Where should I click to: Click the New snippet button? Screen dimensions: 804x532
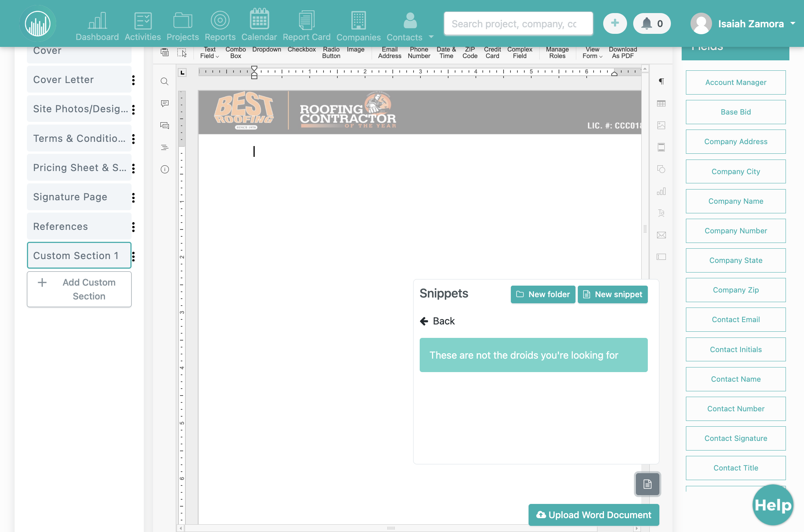tap(612, 294)
